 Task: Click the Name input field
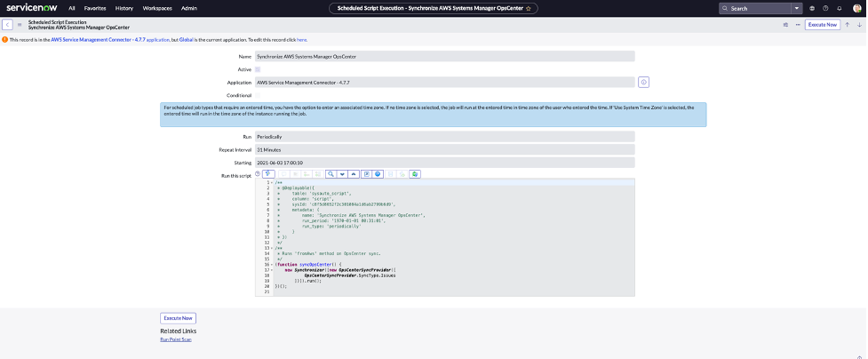(x=444, y=56)
